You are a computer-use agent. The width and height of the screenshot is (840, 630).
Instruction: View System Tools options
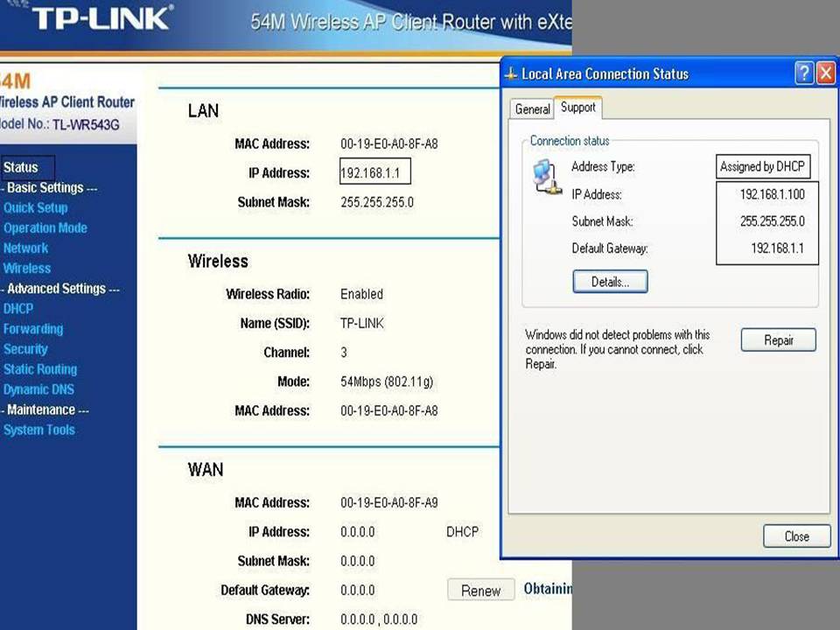(x=38, y=430)
